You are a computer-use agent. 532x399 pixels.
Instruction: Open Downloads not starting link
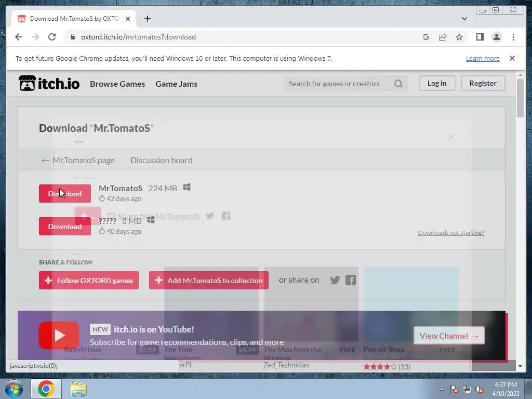click(451, 233)
